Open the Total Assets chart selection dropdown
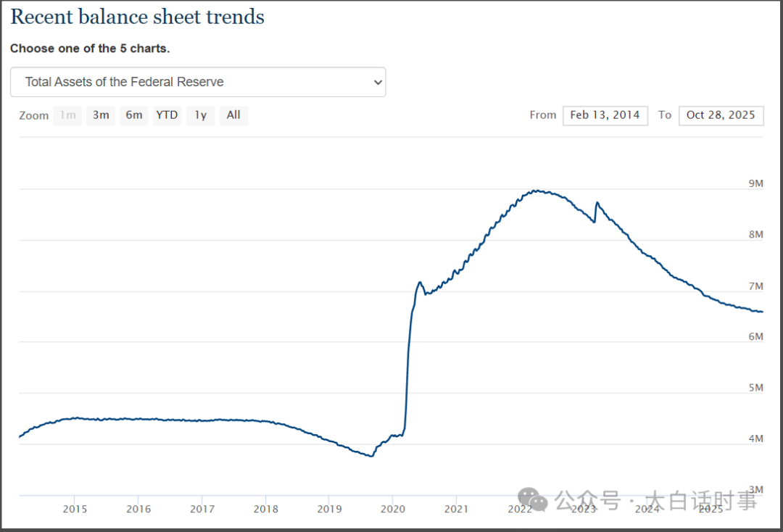Image resolution: width=783 pixels, height=532 pixels. (x=197, y=82)
